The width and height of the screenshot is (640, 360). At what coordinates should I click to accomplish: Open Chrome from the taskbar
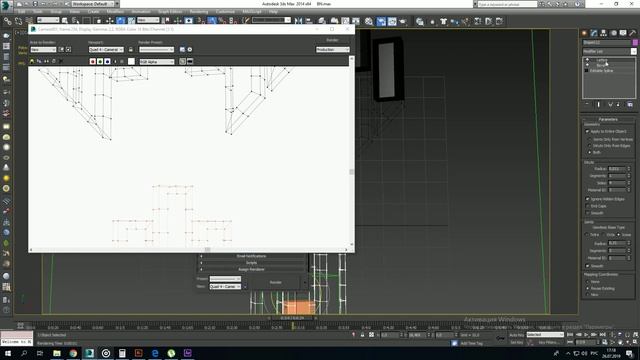point(73,353)
